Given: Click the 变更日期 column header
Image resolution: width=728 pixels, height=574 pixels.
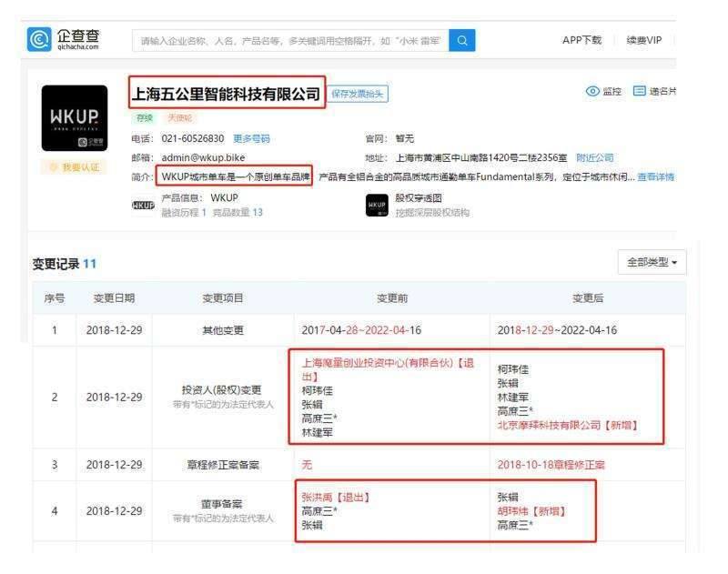Looking at the screenshot, I should click(115, 297).
